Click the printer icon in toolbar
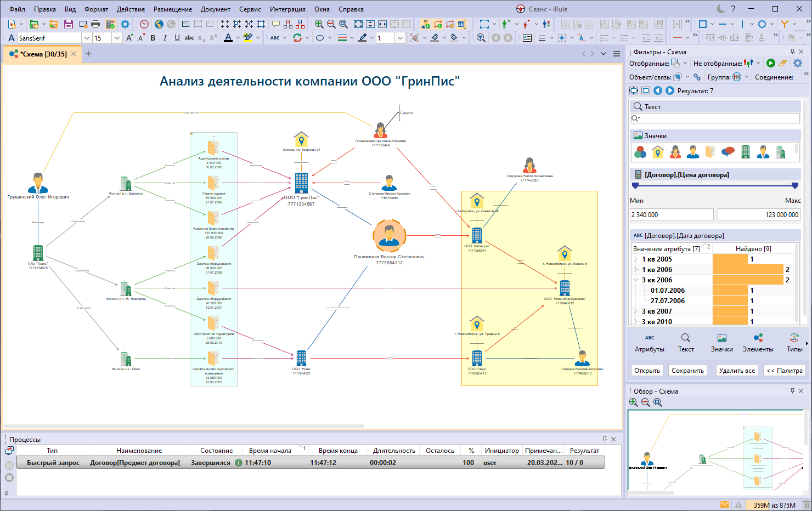 [95, 24]
